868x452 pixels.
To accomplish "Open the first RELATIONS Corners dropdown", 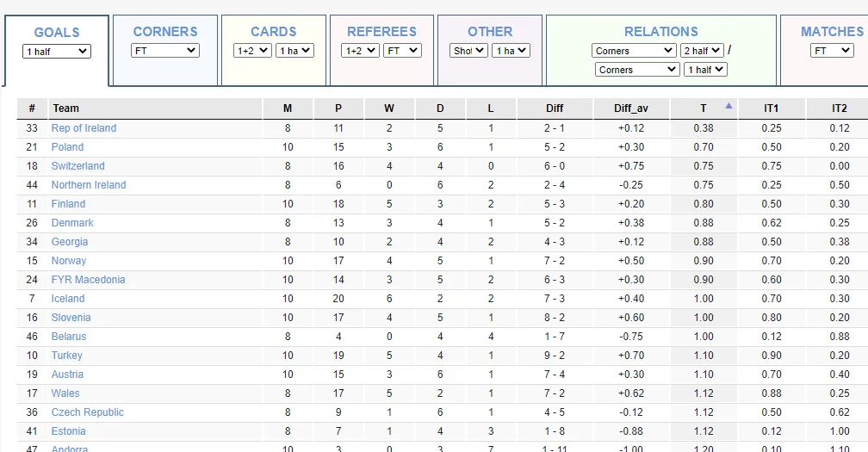I will (x=635, y=51).
